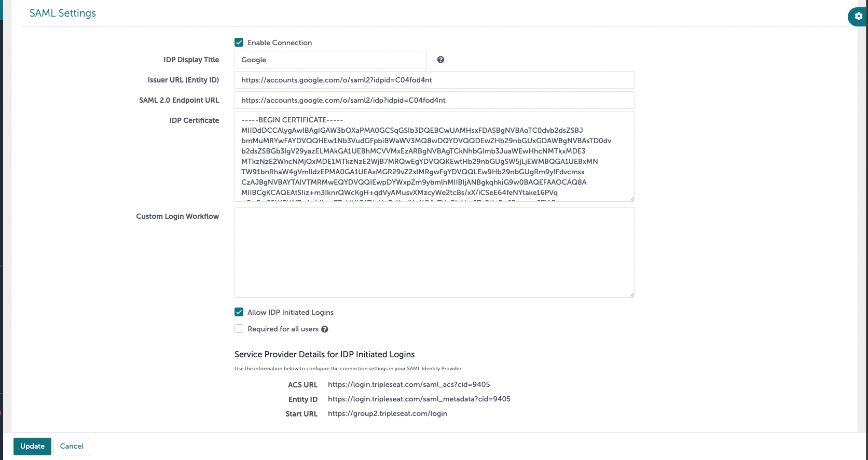Click the SAML Settings heading
The height and width of the screenshot is (460, 868).
(x=63, y=13)
